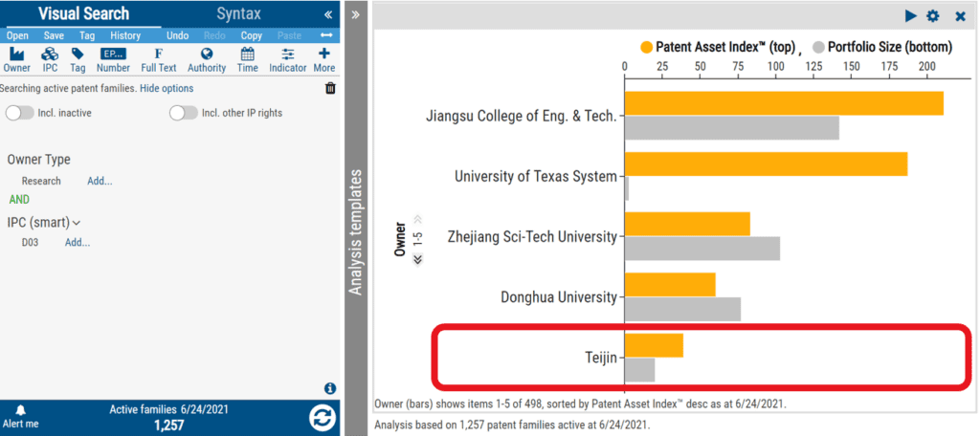
Task: Refresh results with circular arrows button
Action: pyautogui.click(x=323, y=417)
